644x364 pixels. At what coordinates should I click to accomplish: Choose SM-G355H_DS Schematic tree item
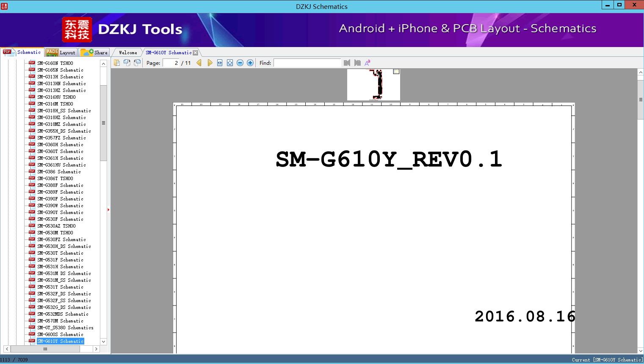pos(64,131)
